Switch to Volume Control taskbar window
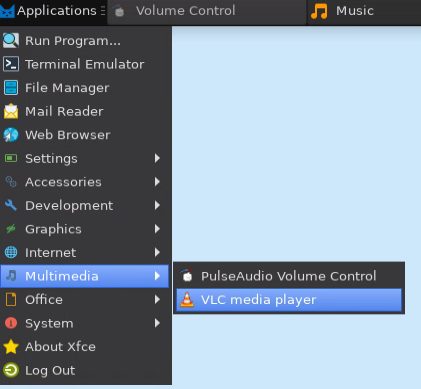421x389 pixels. (x=207, y=11)
